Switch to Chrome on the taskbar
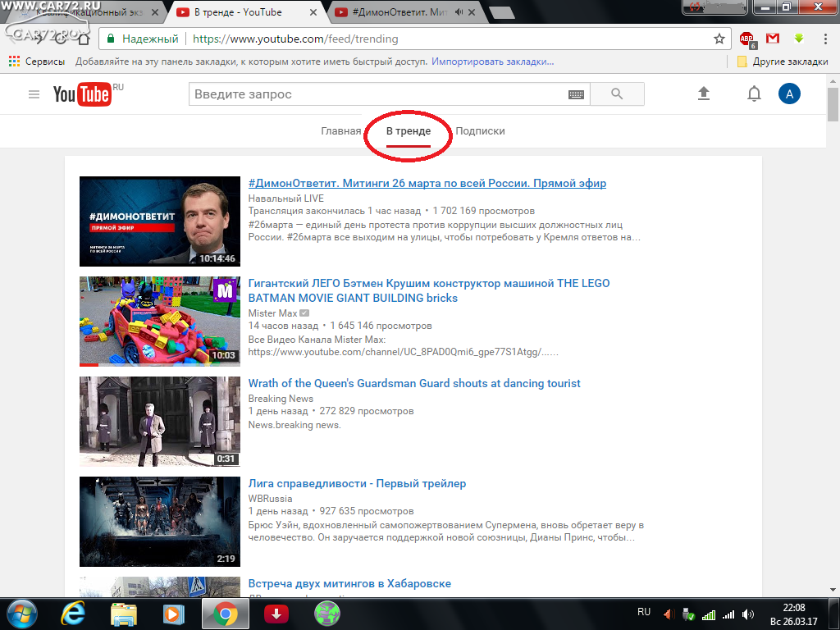The image size is (840, 630). click(226, 614)
